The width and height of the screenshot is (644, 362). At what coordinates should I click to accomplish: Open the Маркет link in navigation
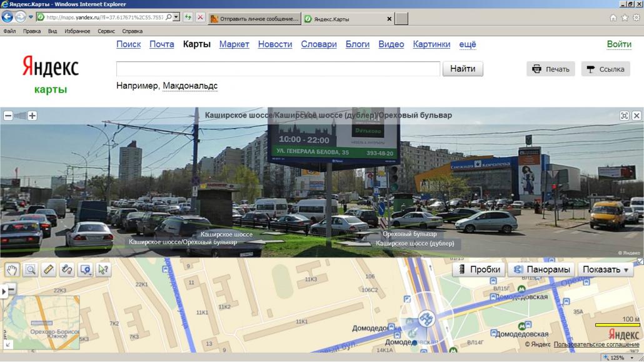coord(234,44)
